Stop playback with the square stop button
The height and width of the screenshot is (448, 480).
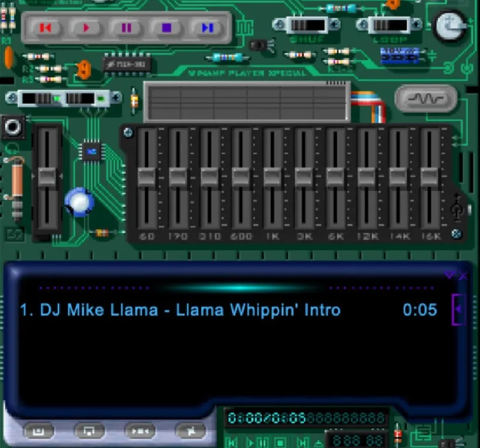tap(166, 28)
